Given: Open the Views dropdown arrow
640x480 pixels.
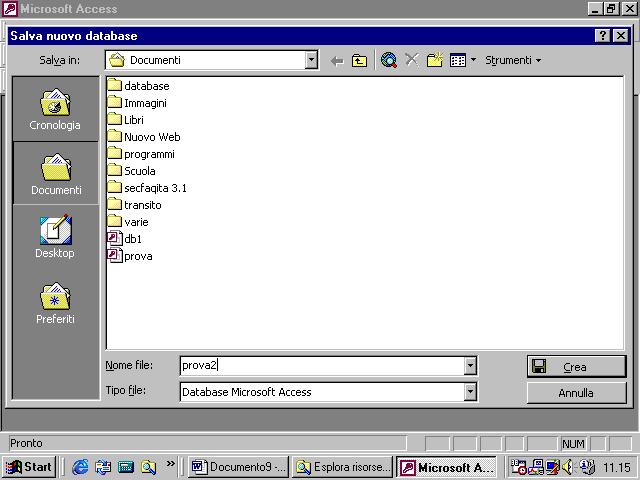Looking at the screenshot, I should [x=473, y=60].
